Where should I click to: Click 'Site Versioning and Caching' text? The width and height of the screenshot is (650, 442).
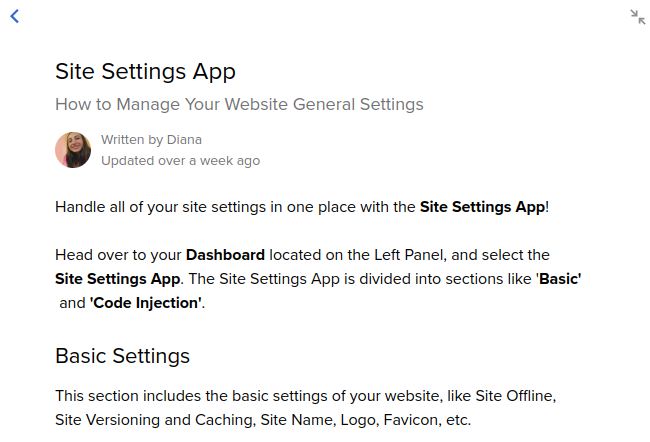coord(153,420)
